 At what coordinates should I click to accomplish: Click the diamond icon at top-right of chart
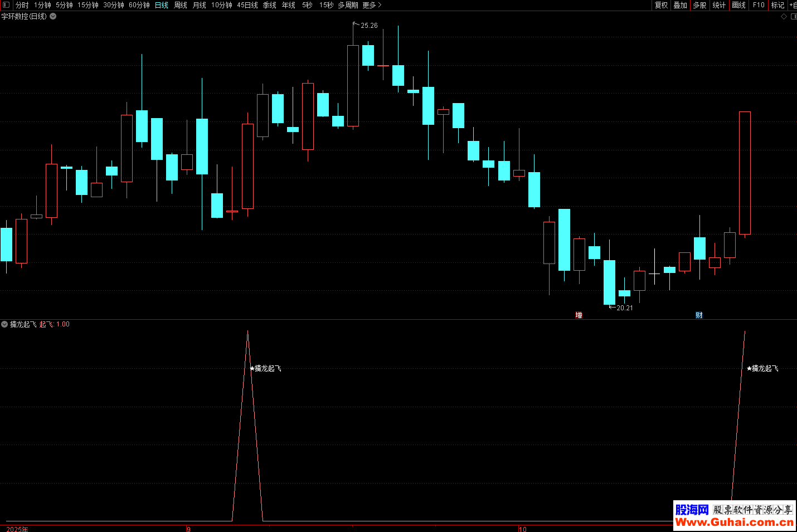tap(784, 17)
